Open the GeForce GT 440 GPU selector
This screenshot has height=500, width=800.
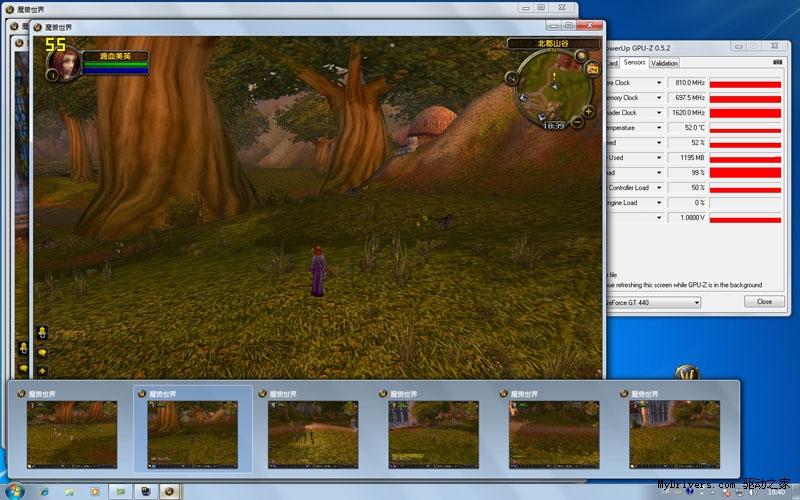(x=654, y=302)
